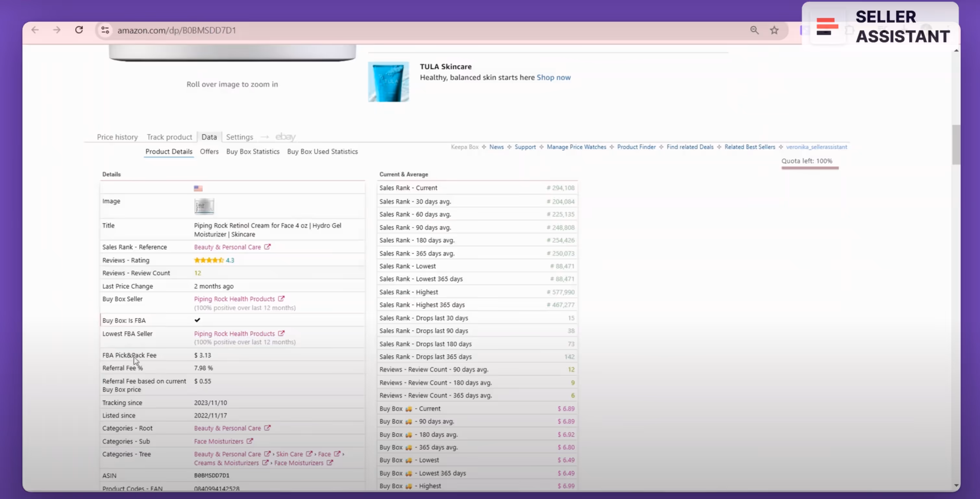
Task: Click external link icon next to Sales Rank Reference category
Action: click(x=267, y=247)
